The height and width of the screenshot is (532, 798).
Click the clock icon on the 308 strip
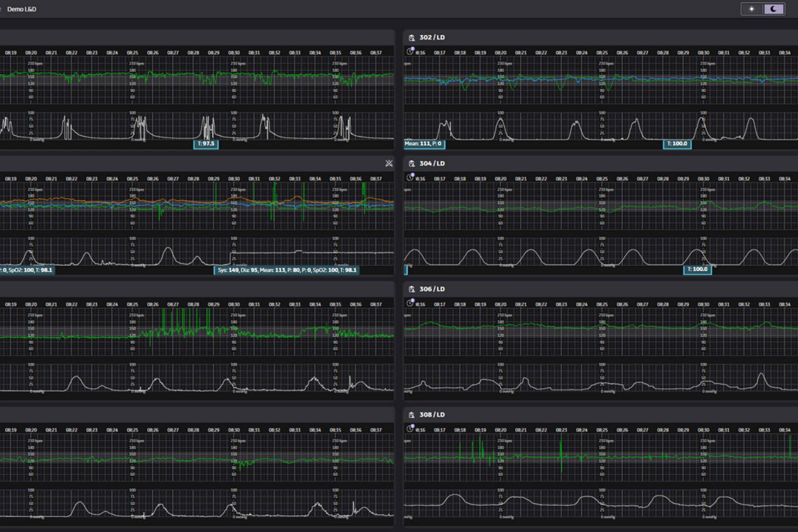click(x=410, y=429)
